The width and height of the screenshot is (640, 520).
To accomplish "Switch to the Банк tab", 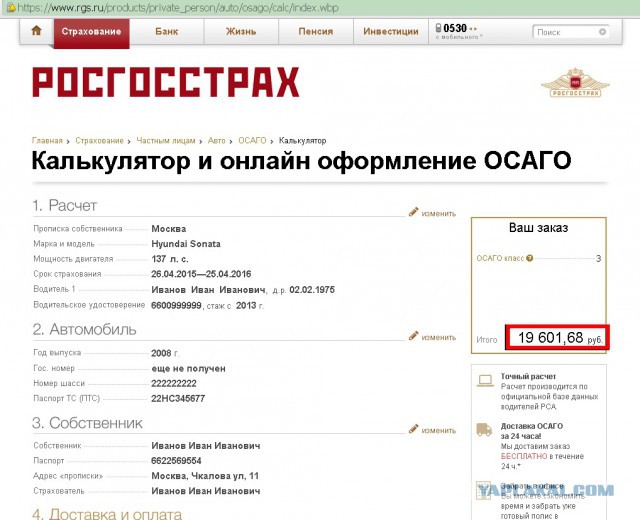I will [x=167, y=31].
